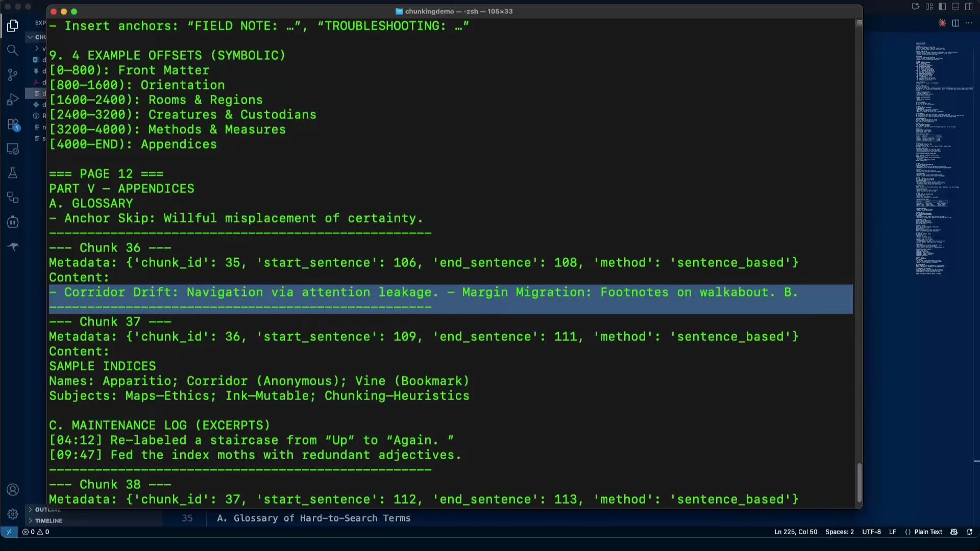Screen dimensions: 980x551
Task: Split the editor to the right
Action: [x=955, y=23]
